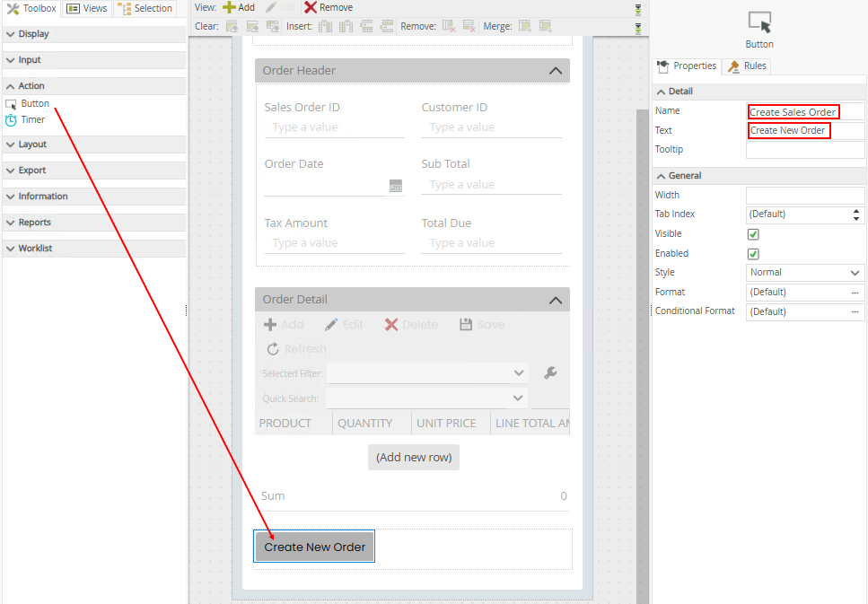Switch to the Rules tab
Screen dimensions: 868x604
(747, 66)
